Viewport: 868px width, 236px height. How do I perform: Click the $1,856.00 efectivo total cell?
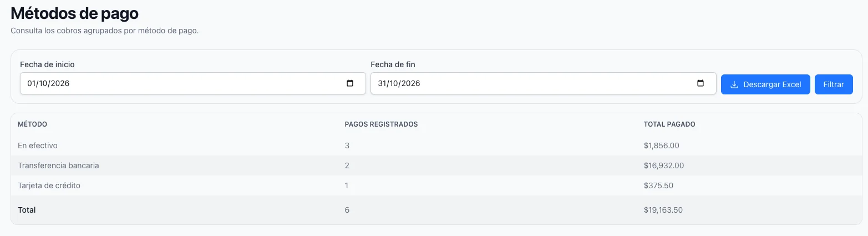click(661, 145)
